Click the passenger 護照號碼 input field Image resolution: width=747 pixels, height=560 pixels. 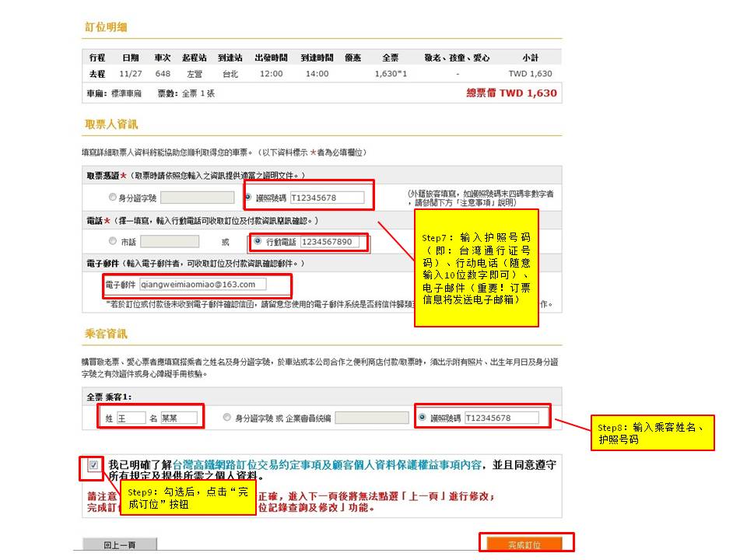(x=501, y=418)
